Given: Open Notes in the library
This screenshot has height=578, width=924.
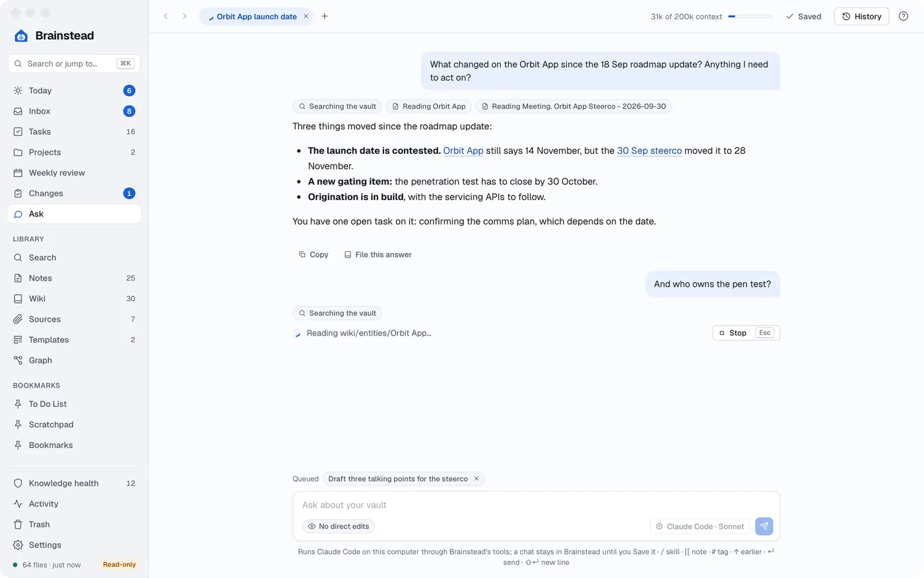Looking at the screenshot, I should [x=75, y=278].
